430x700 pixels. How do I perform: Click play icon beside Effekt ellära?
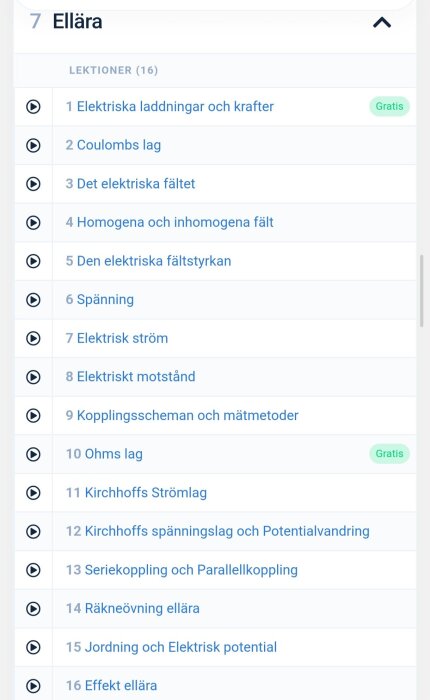[x=33, y=686]
